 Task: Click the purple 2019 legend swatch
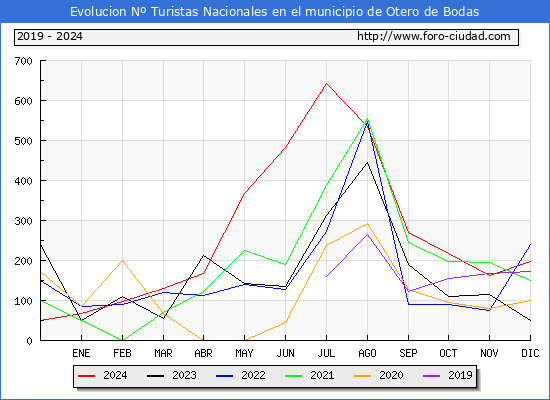point(432,376)
